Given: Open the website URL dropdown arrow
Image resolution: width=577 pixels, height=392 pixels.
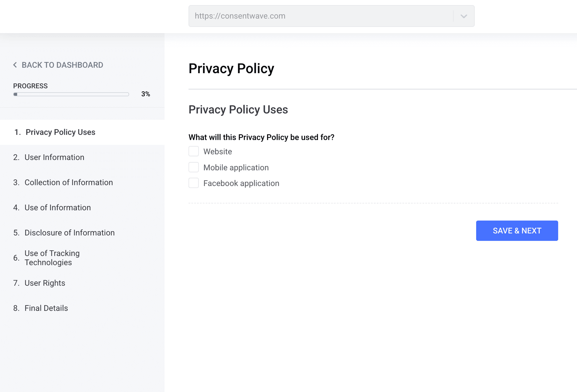Looking at the screenshot, I should click(464, 16).
